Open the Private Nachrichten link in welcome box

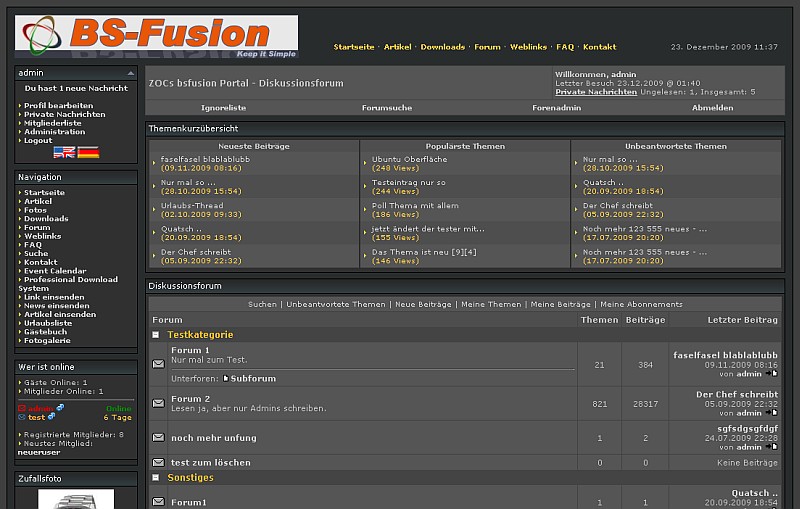(596, 92)
